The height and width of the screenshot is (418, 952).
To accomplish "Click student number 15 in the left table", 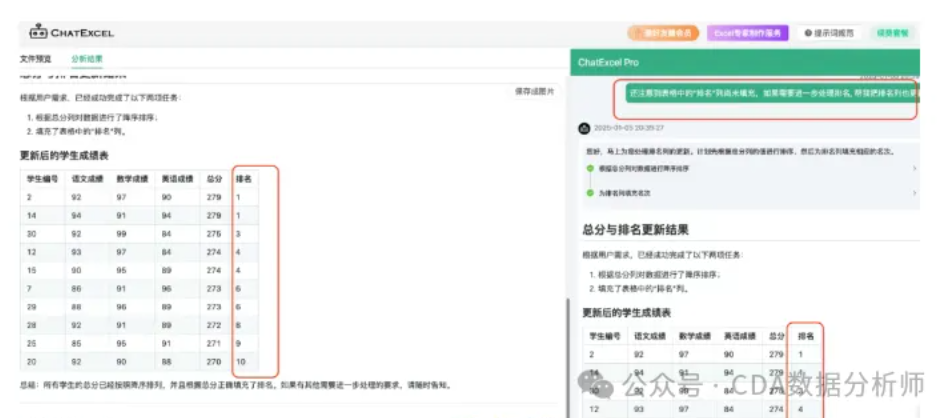I will pyautogui.click(x=31, y=270).
